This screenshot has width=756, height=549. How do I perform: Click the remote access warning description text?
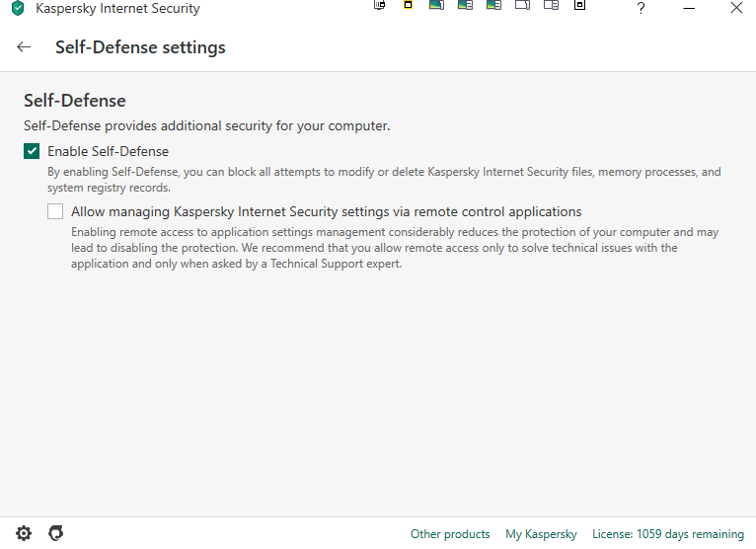coord(395,248)
